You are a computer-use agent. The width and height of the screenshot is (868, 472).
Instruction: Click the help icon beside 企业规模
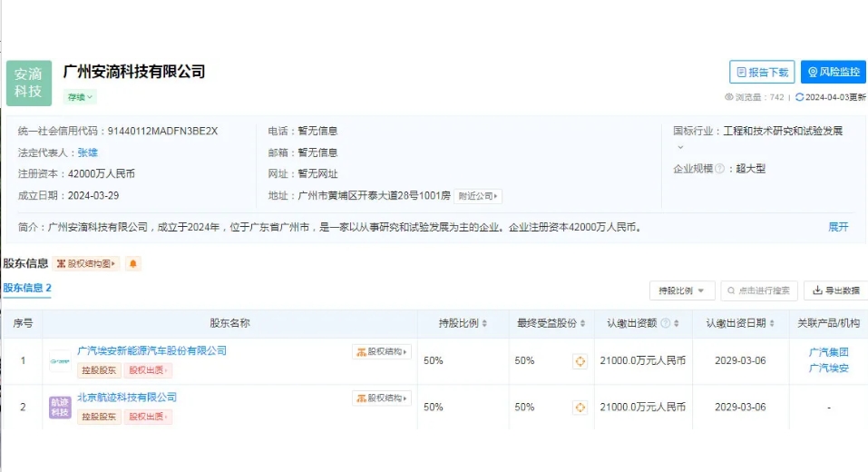(x=719, y=169)
